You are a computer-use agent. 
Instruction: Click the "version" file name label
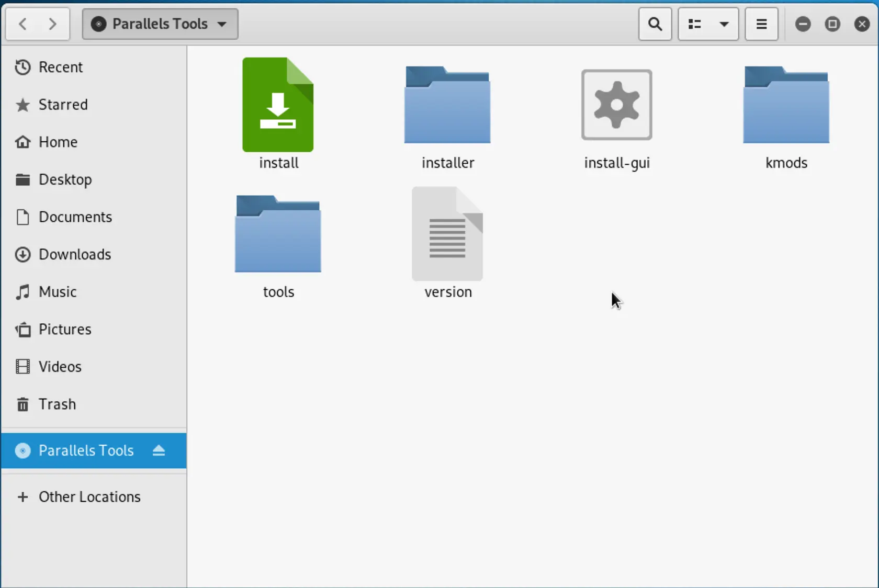(x=448, y=292)
